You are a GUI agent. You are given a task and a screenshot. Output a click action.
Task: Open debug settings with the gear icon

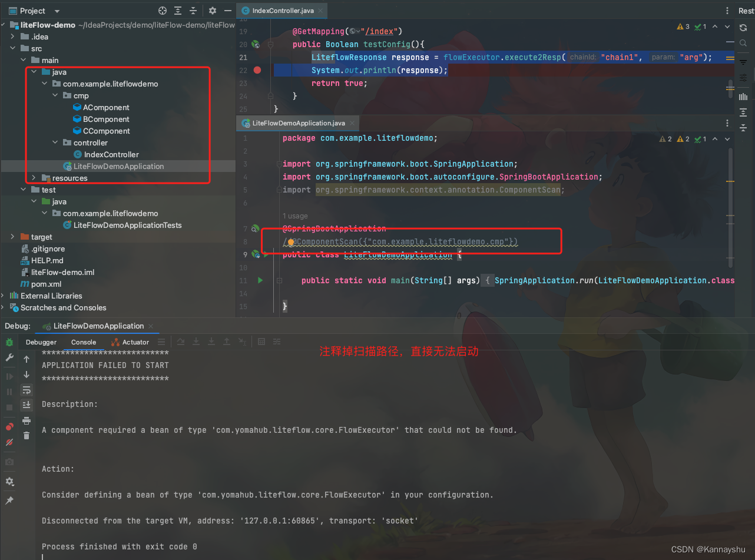9,482
